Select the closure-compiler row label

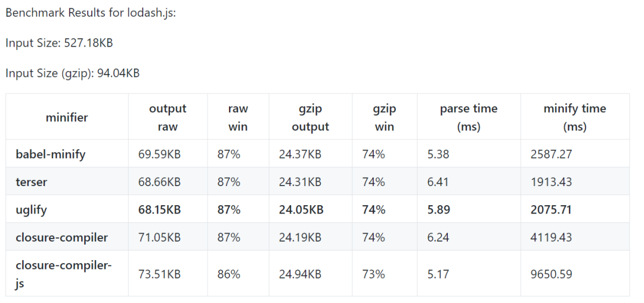62,237
